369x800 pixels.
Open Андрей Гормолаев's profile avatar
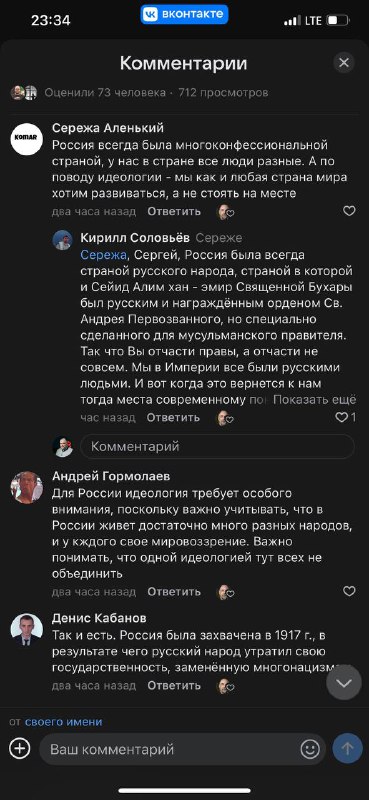pyautogui.click(x=27, y=487)
